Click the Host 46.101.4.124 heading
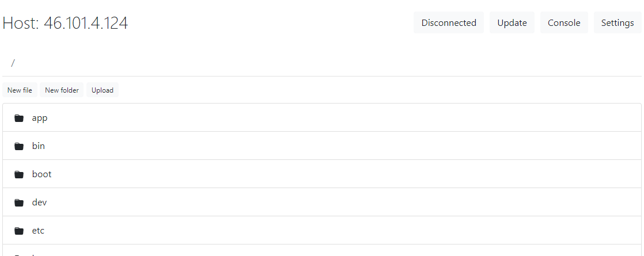Image resolution: width=644 pixels, height=256 pixels. coord(65,23)
